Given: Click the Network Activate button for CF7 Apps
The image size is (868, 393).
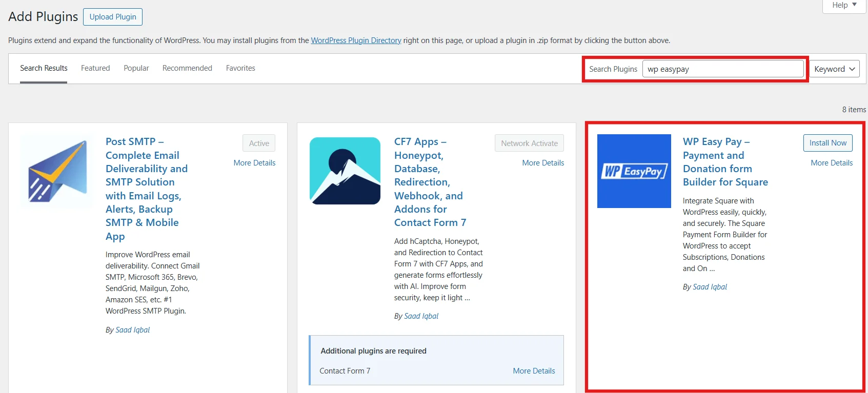Looking at the screenshot, I should [x=529, y=143].
